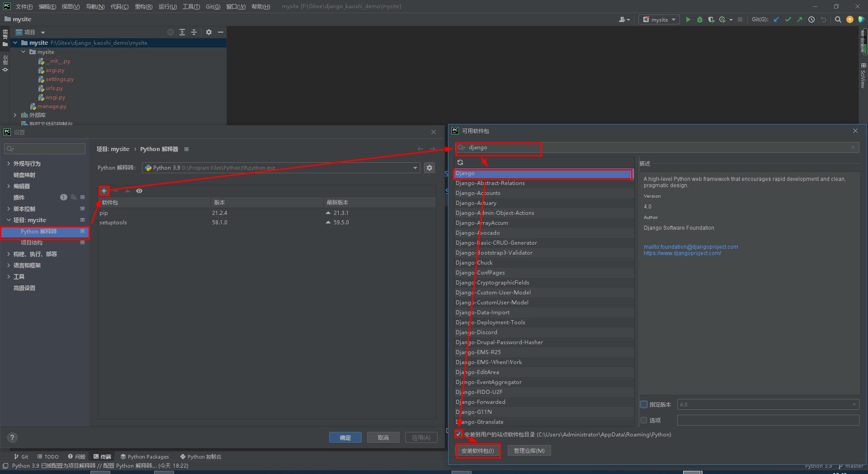Image resolution: width=868 pixels, height=474 pixels.
Task: Open manage.py in the project tree
Action: coord(52,106)
